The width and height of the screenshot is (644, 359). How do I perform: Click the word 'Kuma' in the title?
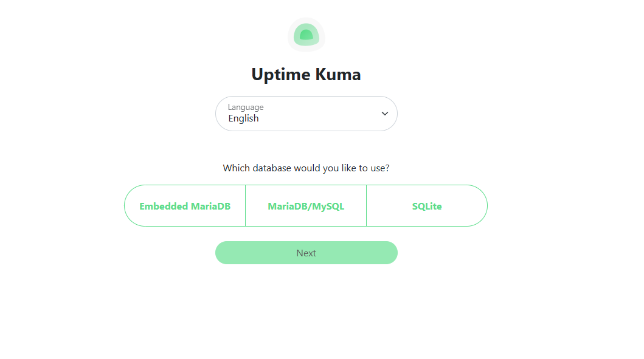338,75
